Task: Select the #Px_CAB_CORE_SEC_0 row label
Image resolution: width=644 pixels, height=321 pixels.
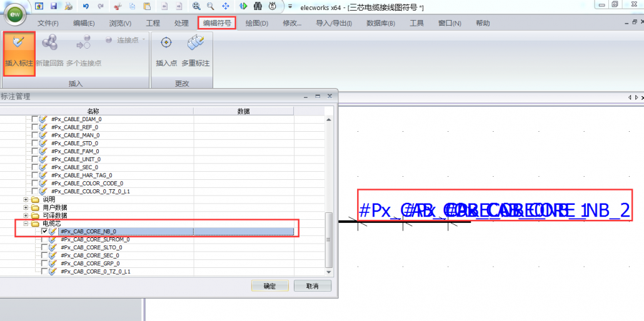Action: coord(90,255)
